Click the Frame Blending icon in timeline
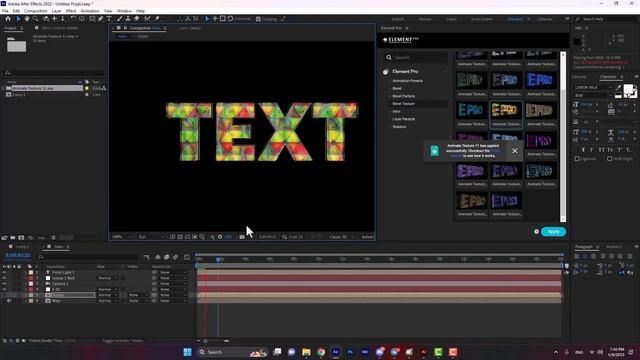This screenshot has height=360, width=640. [x=167, y=257]
